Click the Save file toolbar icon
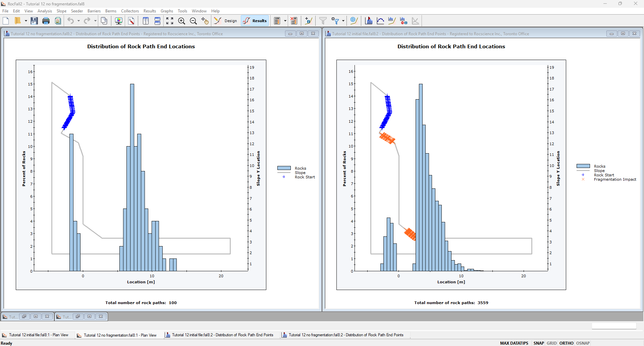This screenshot has height=346, width=644. pos(34,21)
